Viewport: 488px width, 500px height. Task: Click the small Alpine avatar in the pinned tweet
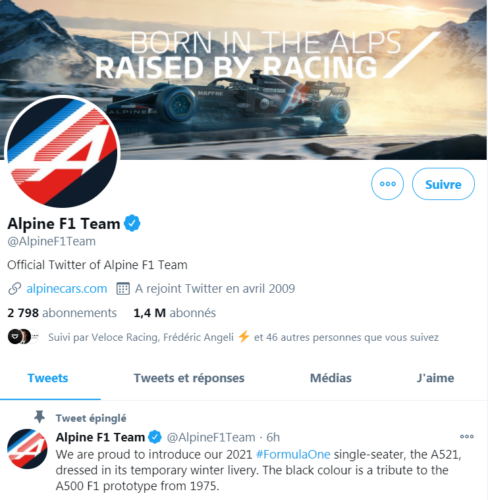click(x=27, y=449)
